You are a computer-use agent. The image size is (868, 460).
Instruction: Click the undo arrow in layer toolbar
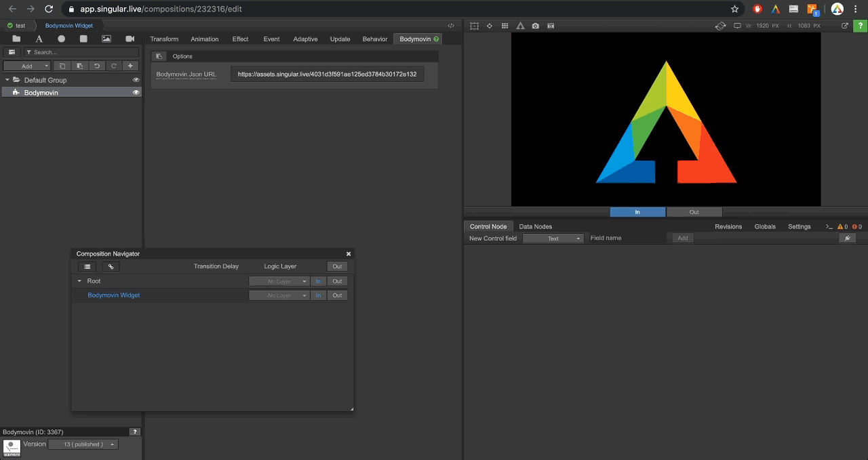tap(97, 66)
